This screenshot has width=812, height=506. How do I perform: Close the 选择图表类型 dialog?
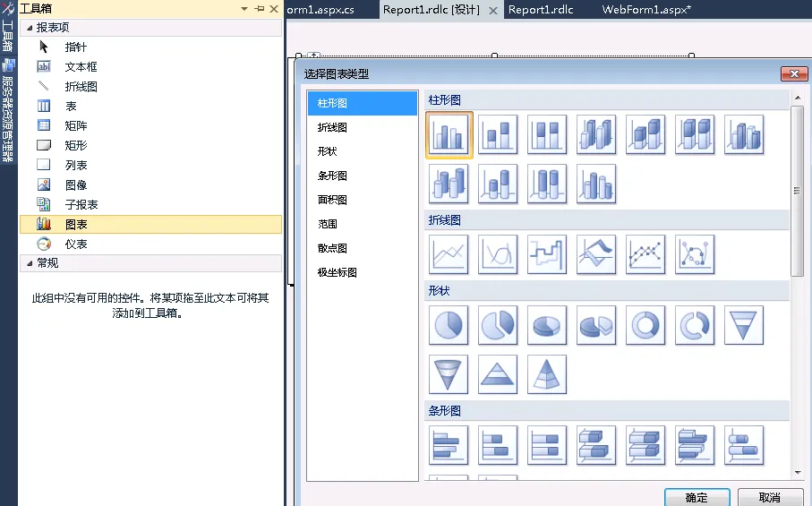pyautogui.click(x=794, y=74)
